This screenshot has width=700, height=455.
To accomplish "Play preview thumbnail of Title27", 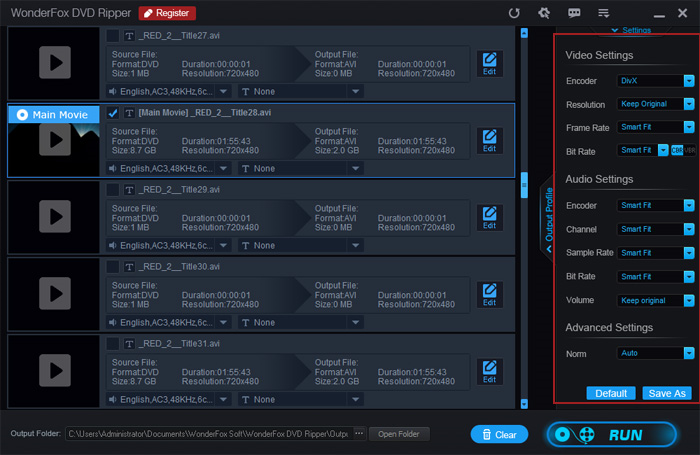I will click(54, 63).
